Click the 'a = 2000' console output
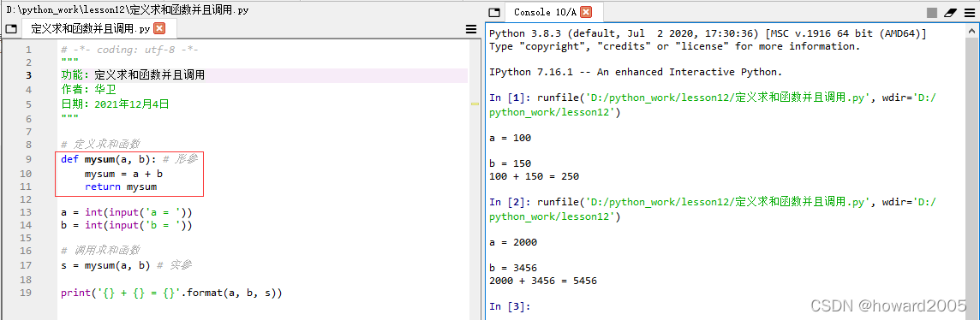 [513, 242]
